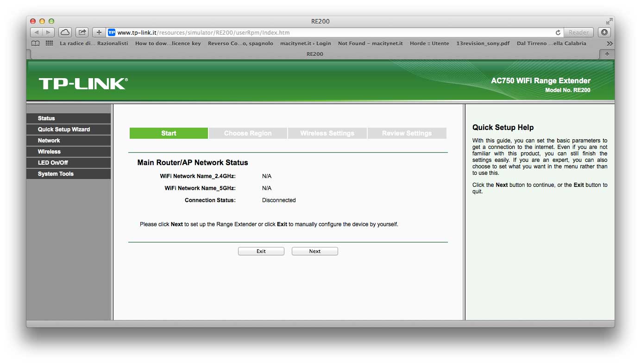Open the 'La radice di… Razionalisti' bookmark

[x=94, y=43]
